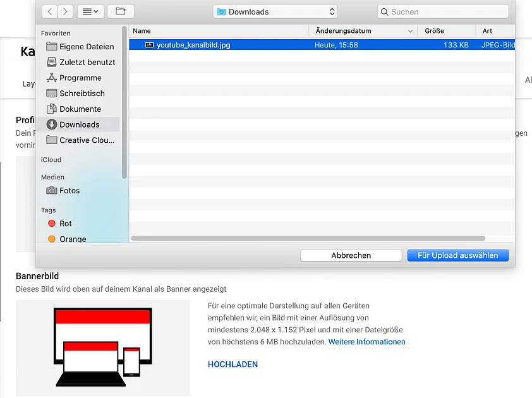Click the '133 KB' size cell
This screenshot has height=398, width=532.
pos(456,45)
